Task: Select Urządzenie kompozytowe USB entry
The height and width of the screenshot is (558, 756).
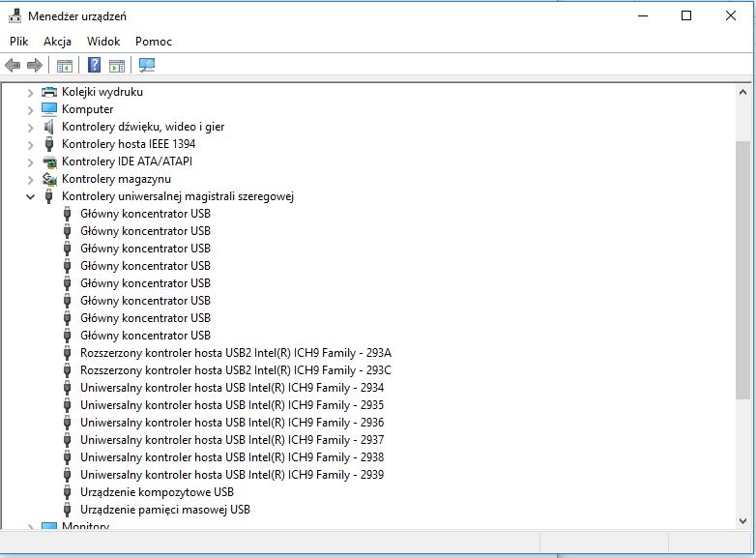Action: pyautogui.click(x=157, y=492)
